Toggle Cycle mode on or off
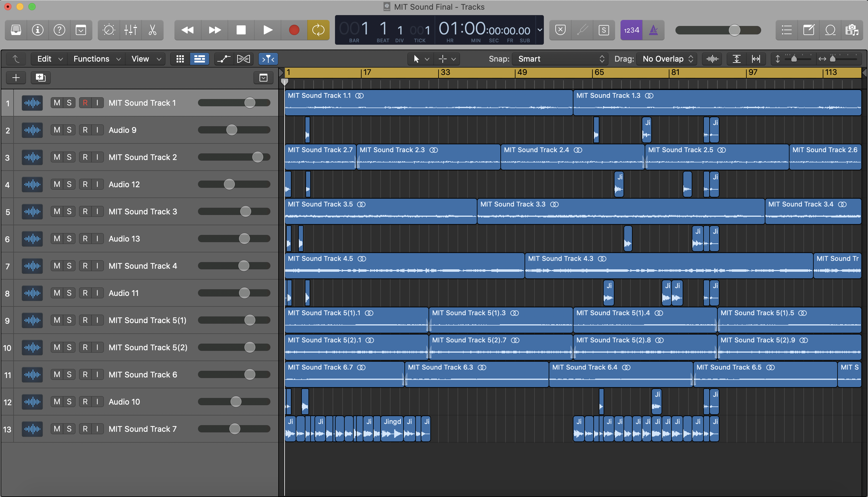 (x=318, y=30)
